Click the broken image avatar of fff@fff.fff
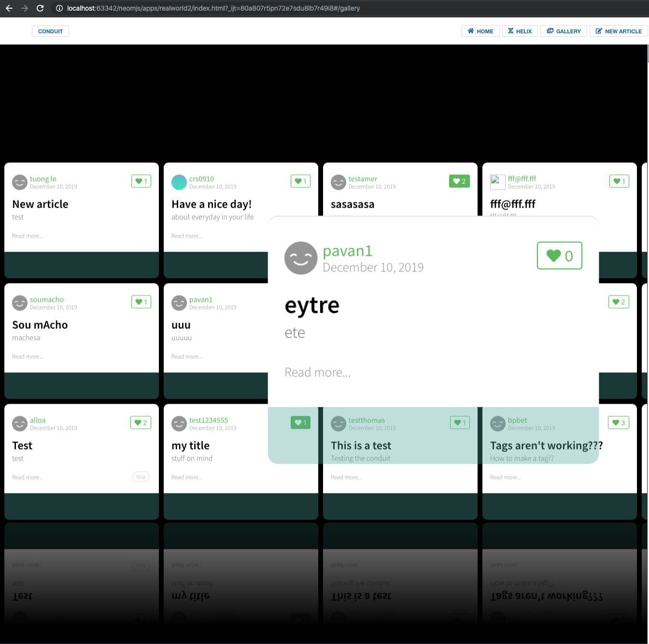This screenshot has height=644, width=649. pyautogui.click(x=498, y=182)
